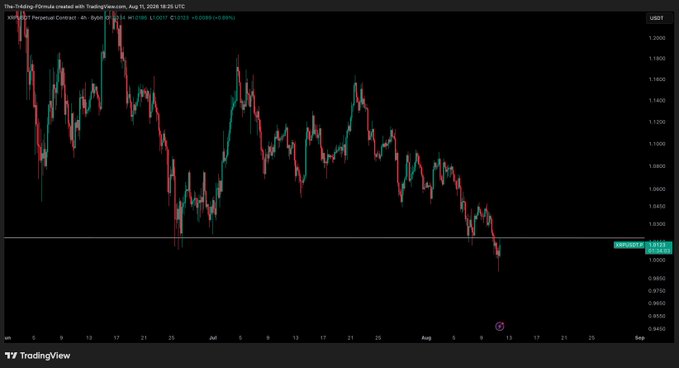Image resolution: width=679 pixels, height=368 pixels.
Task: Click the 1.1200 price axis label
Action: tap(657, 122)
